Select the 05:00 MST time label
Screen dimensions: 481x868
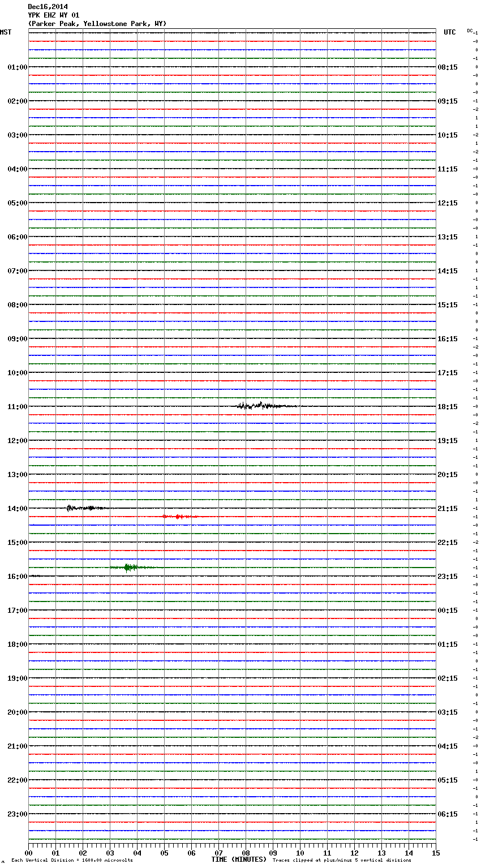(x=18, y=203)
